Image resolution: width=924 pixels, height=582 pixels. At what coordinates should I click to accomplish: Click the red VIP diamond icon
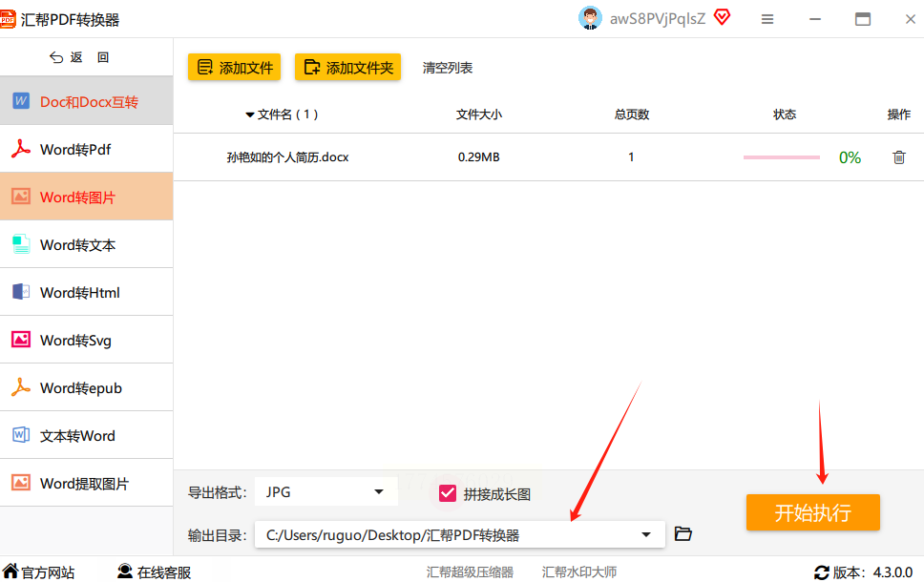(722, 17)
